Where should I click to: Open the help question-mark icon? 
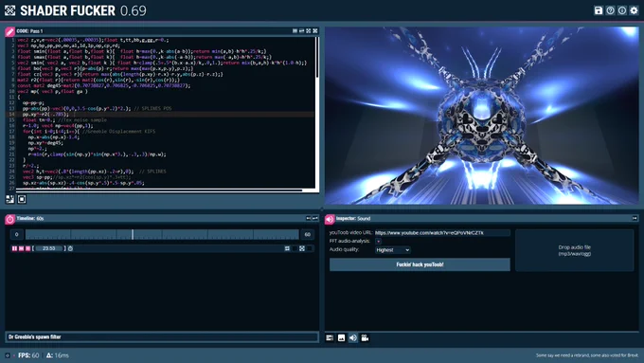pos(610,10)
